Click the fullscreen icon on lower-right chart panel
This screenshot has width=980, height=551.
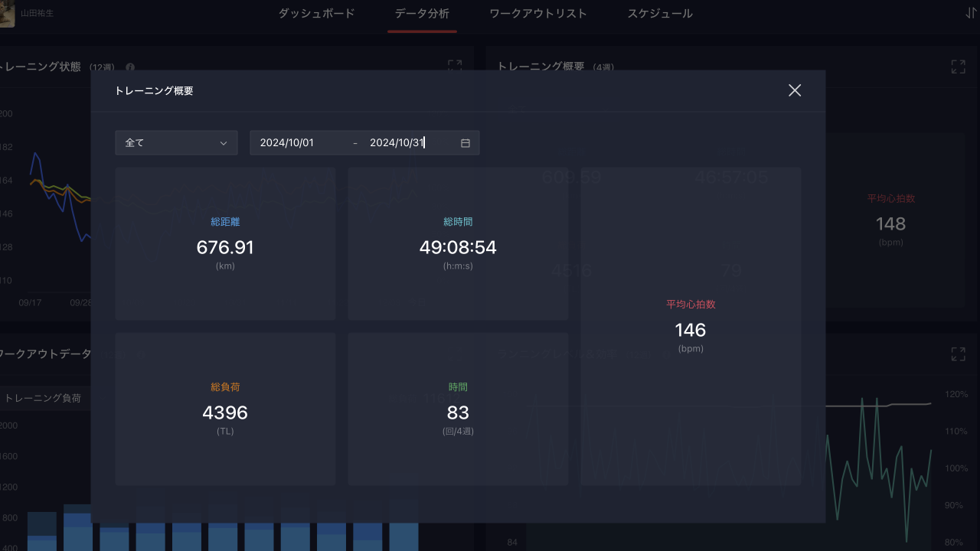pyautogui.click(x=958, y=354)
